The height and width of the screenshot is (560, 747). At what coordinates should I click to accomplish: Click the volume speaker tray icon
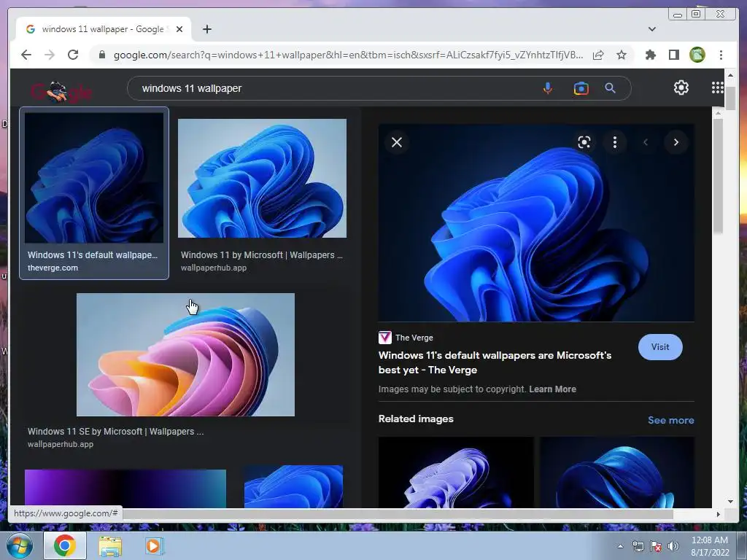673,546
